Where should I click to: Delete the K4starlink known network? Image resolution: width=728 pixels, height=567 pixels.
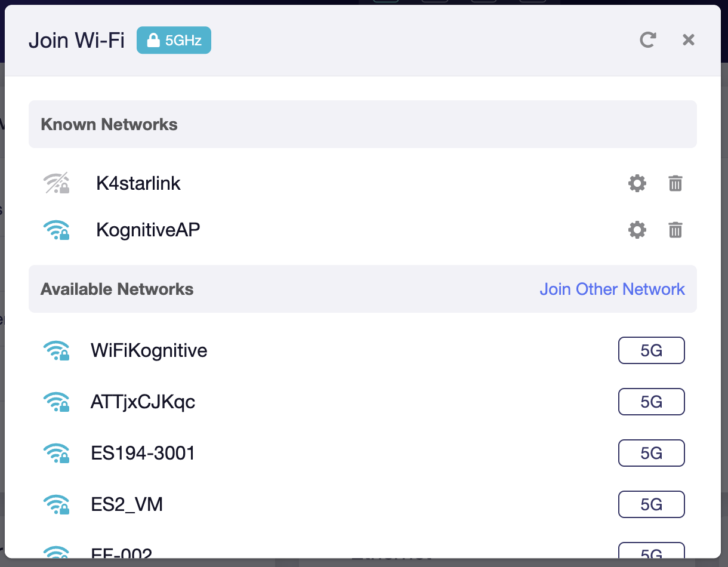(675, 183)
